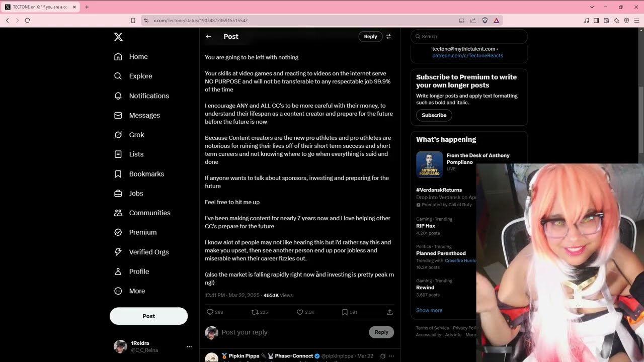644x362 pixels.
Task: Open the Ads info footer link
Action: [453, 335]
